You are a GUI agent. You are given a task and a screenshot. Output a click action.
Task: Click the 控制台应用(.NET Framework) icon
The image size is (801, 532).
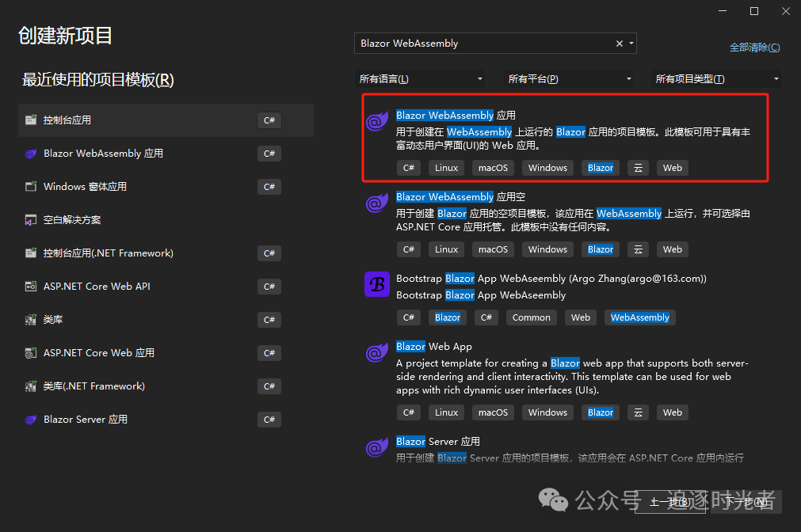click(31, 253)
